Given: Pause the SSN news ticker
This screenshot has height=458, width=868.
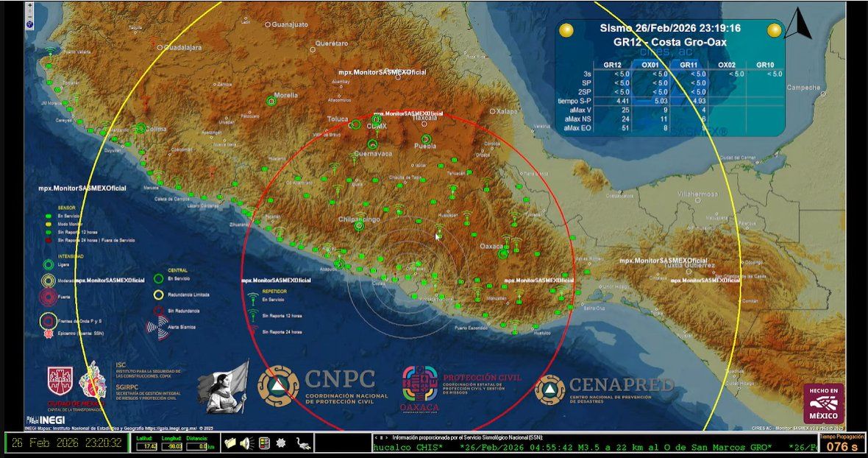Looking at the screenshot, I should point(380,437).
